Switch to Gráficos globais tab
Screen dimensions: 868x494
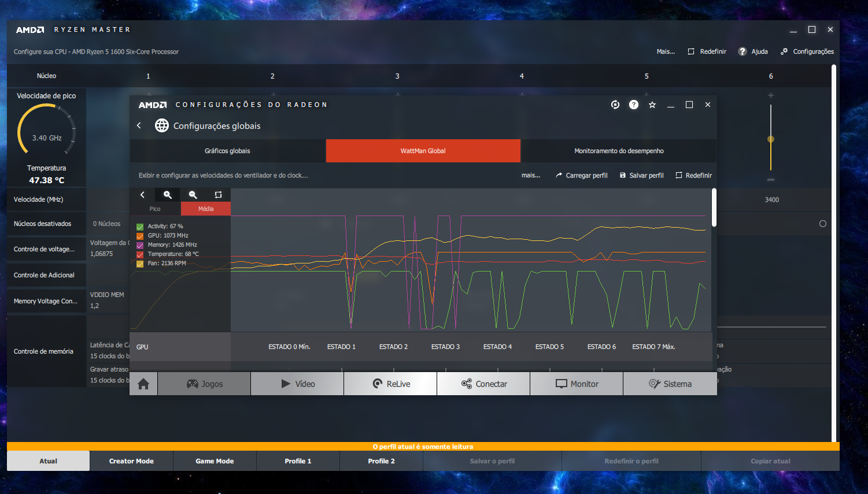(x=227, y=151)
